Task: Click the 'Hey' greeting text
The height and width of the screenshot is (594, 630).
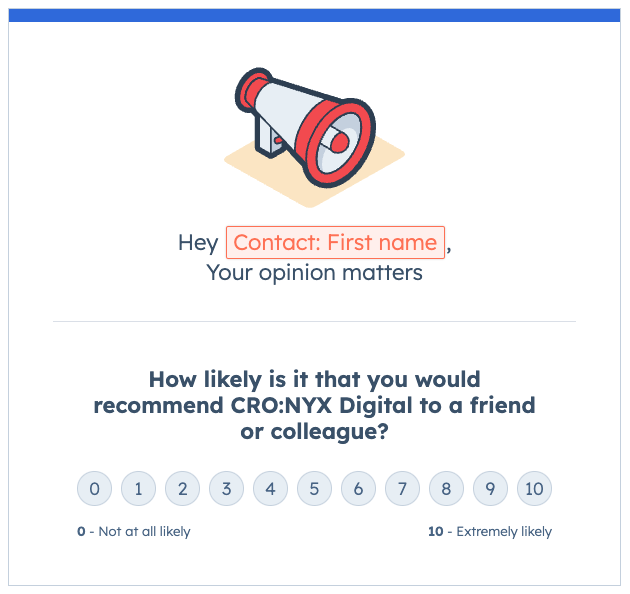Action: [x=198, y=242]
